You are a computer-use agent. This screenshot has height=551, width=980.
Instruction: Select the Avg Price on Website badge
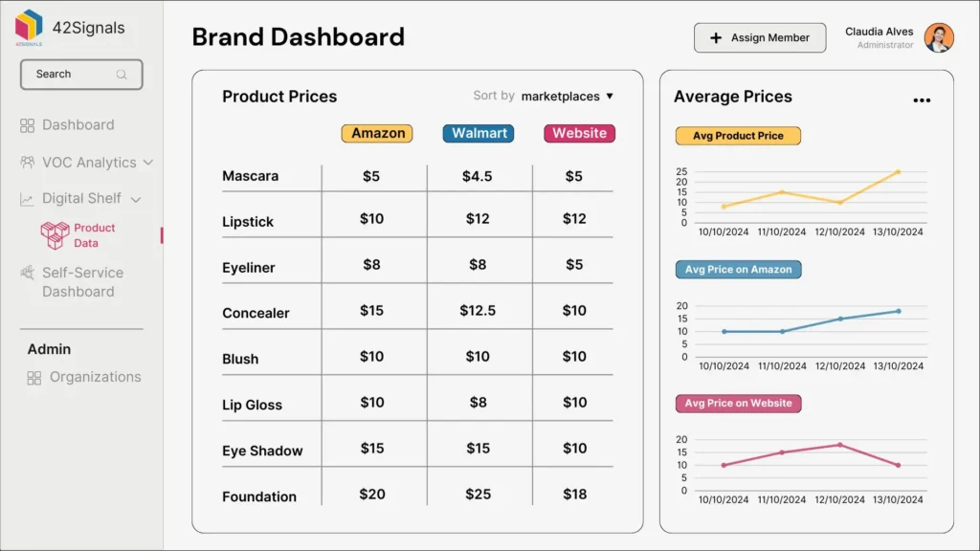[x=738, y=404]
